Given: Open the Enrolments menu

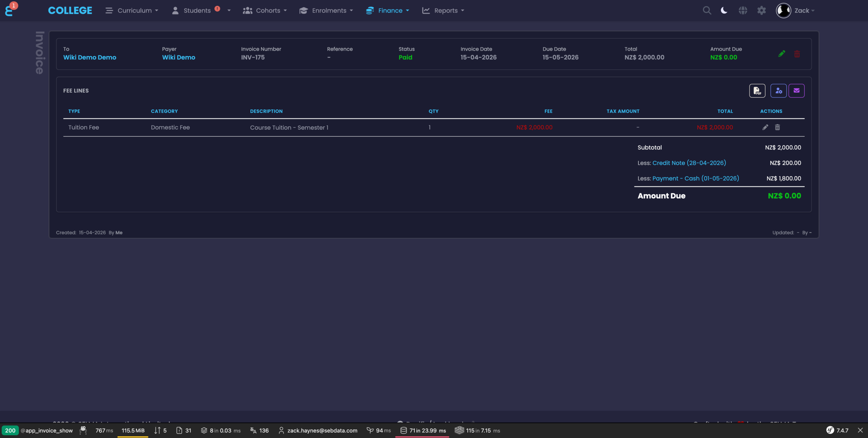Looking at the screenshot, I should 326,11.
